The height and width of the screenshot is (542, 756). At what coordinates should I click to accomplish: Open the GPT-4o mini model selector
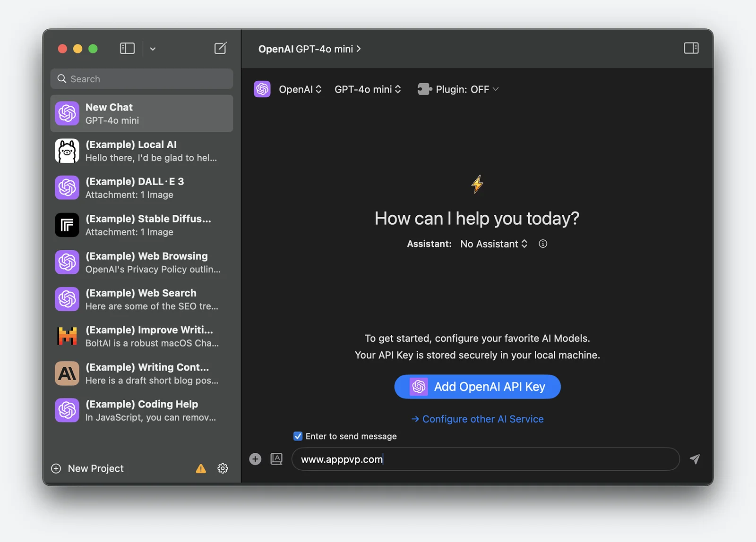(368, 89)
